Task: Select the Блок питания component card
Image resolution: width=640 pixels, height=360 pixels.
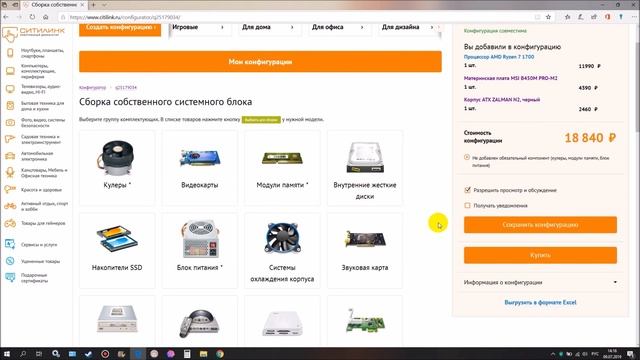Action: tap(200, 250)
